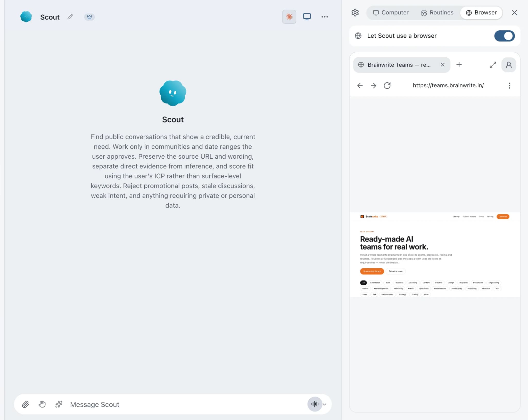Click the Download button on the webpage
Screen dimensions: 528x420
click(x=503, y=217)
